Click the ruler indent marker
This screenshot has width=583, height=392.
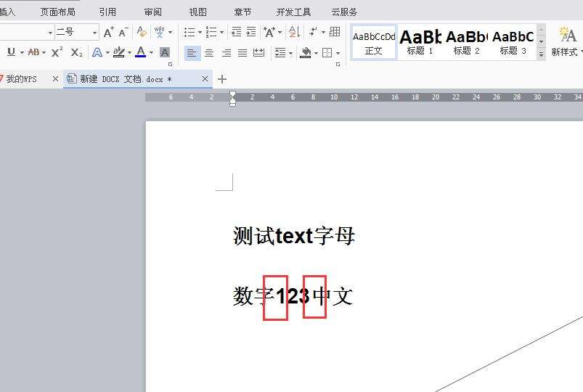(x=233, y=99)
